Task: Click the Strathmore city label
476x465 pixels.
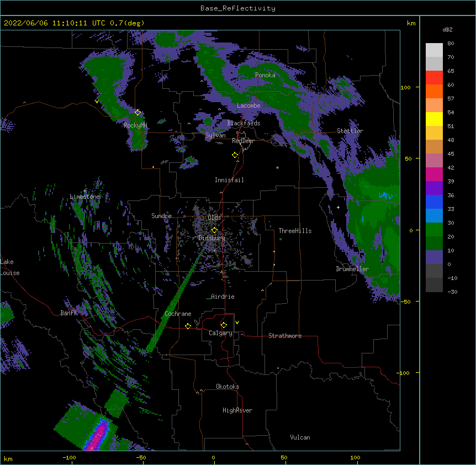Action: [x=285, y=336]
